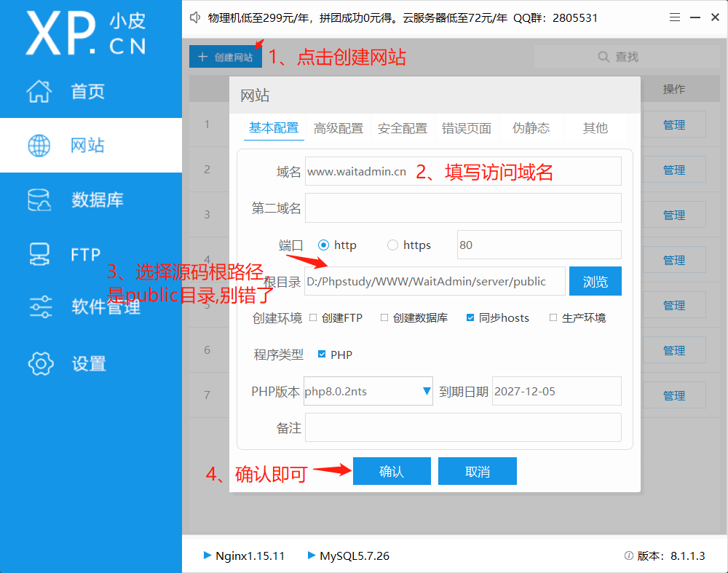Viewport: 728px width, 573px height.
Task: Uncheck the 同步hosts checkbox
Action: click(x=470, y=317)
